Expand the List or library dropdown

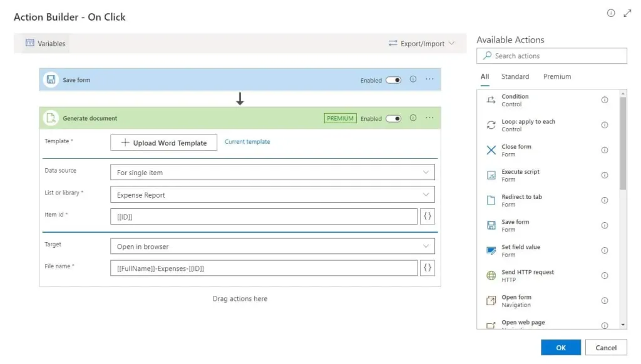[272, 195]
